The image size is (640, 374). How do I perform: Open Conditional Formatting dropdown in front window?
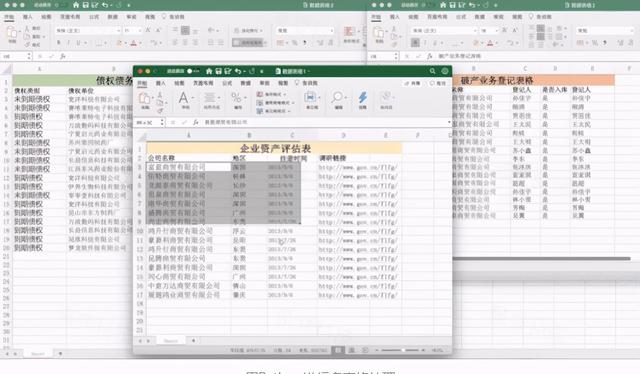(x=271, y=94)
